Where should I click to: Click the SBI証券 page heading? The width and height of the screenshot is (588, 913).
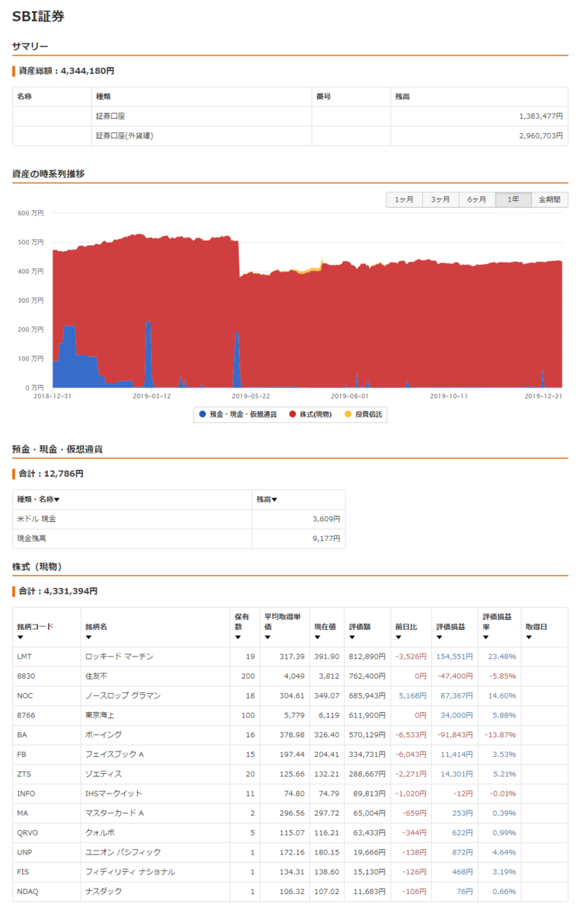[x=38, y=16]
